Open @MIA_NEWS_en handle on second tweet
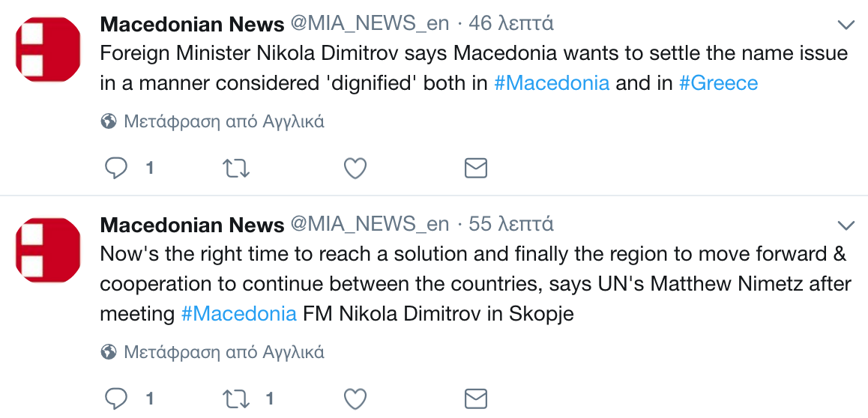Viewport: 868px width, 418px height. pos(370,224)
